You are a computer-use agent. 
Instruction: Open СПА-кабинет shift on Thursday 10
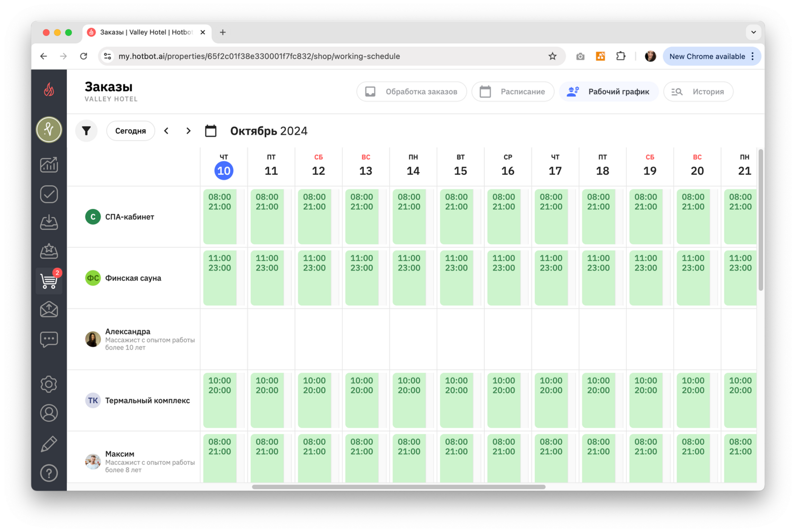(x=220, y=216)
